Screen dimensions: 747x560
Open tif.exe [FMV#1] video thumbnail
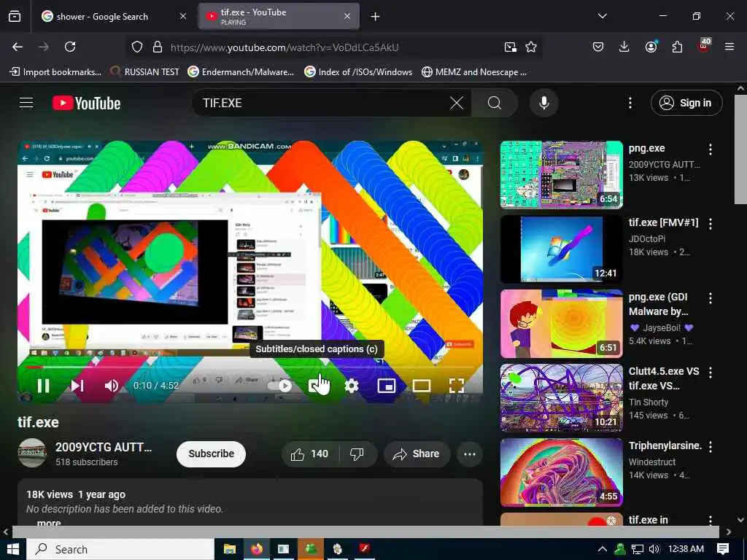(562, 249)
